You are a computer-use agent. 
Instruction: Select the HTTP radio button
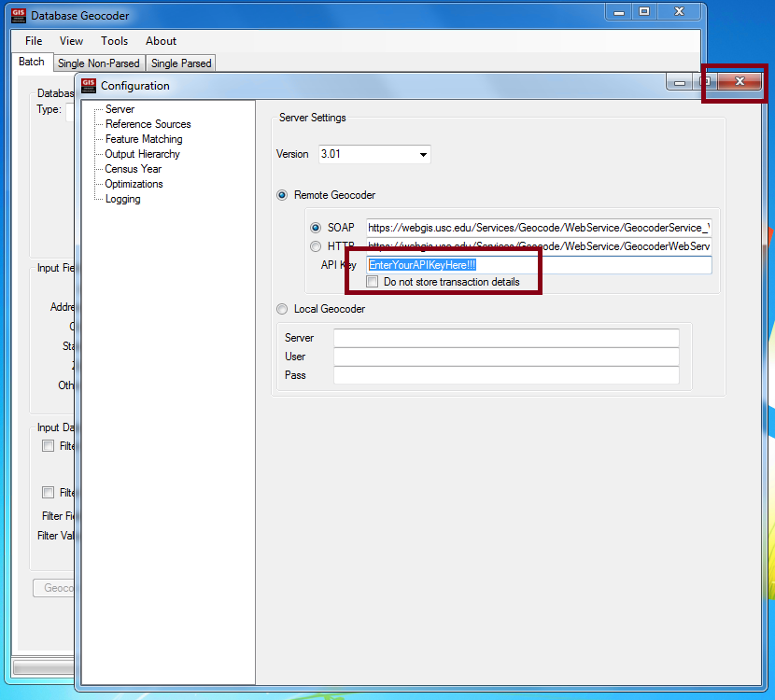click(316, 246)
